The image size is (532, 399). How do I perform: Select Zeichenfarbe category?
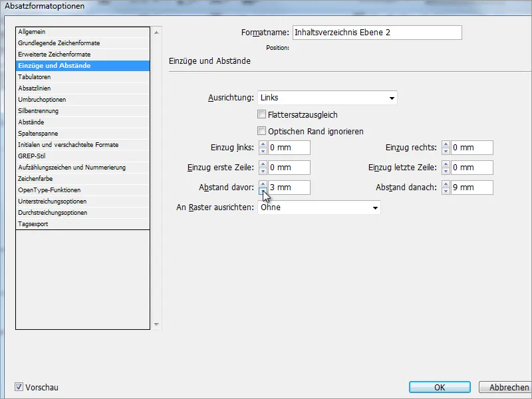tap(82, 179)
